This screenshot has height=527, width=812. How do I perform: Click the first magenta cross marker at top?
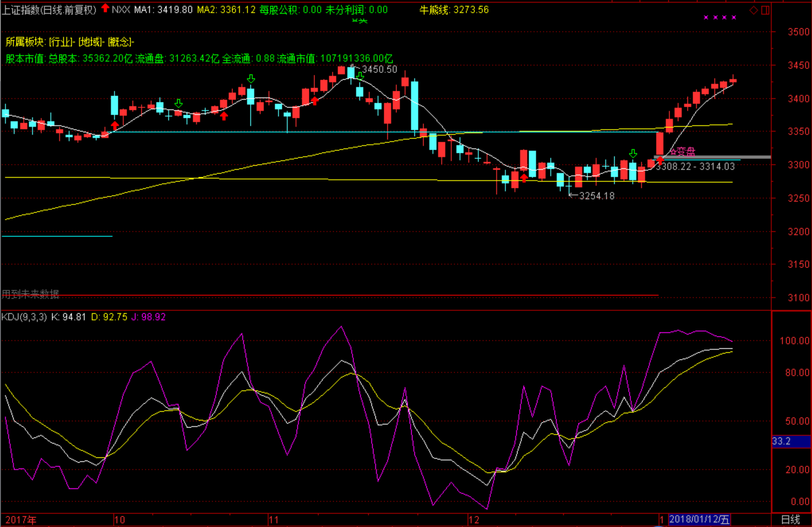(x=706, y=18)
